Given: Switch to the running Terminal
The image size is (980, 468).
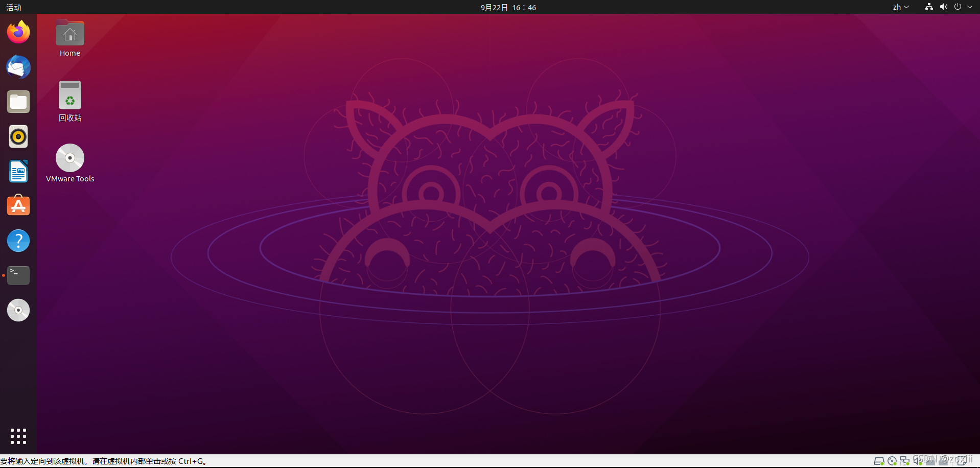Looking at the screenshot, I should coord(18,275).
